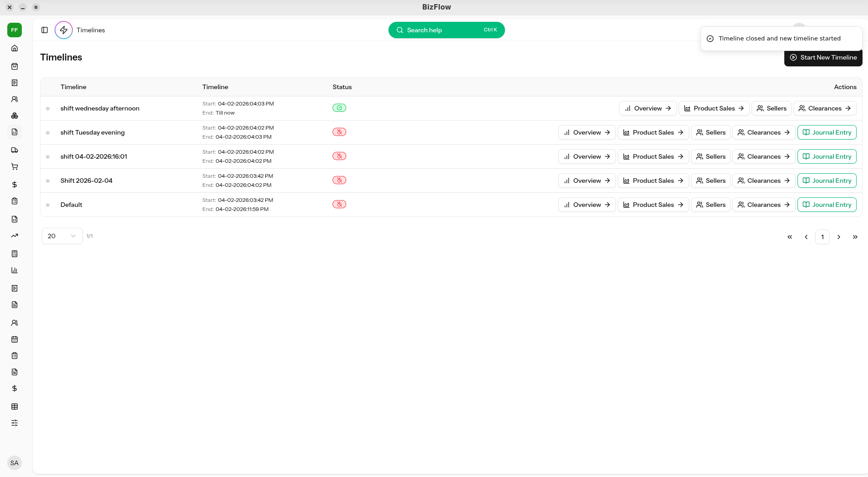Open the delivery truck section in the sidebar

pos(15,150)
